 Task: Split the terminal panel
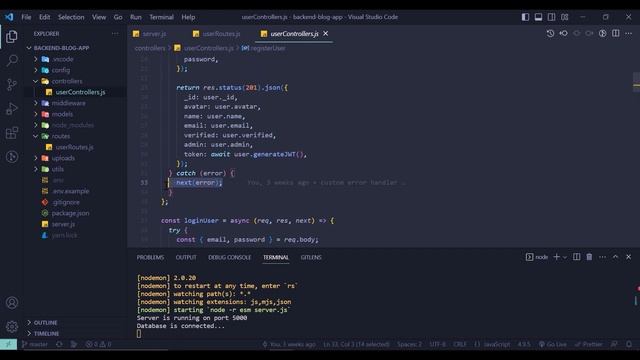click(576, 257)
